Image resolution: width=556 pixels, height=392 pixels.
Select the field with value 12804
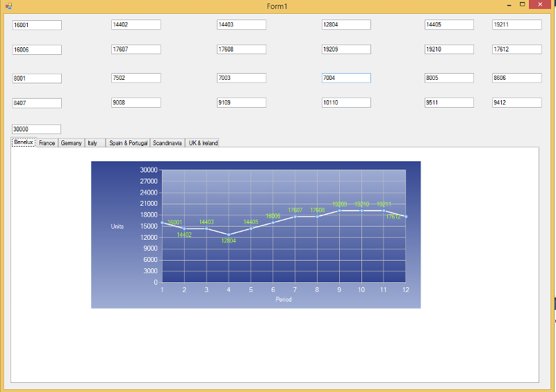(x=346, y=25)
